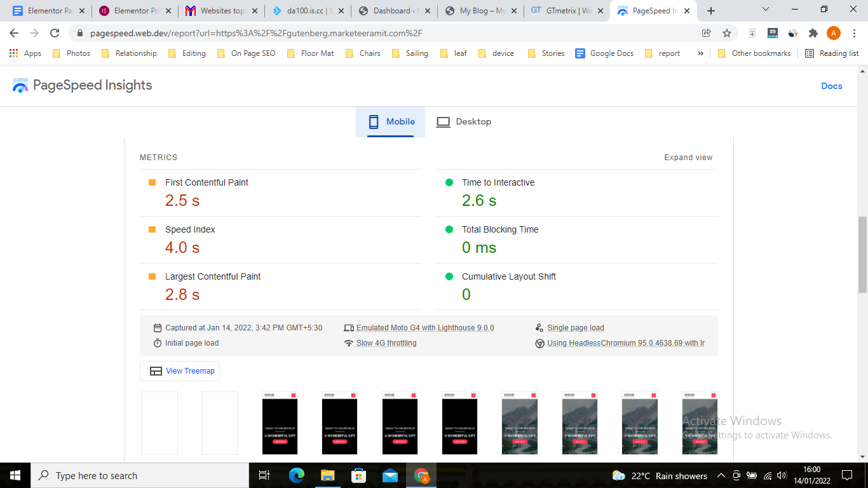Go back using browser back arrow

[x=14, y=33]
